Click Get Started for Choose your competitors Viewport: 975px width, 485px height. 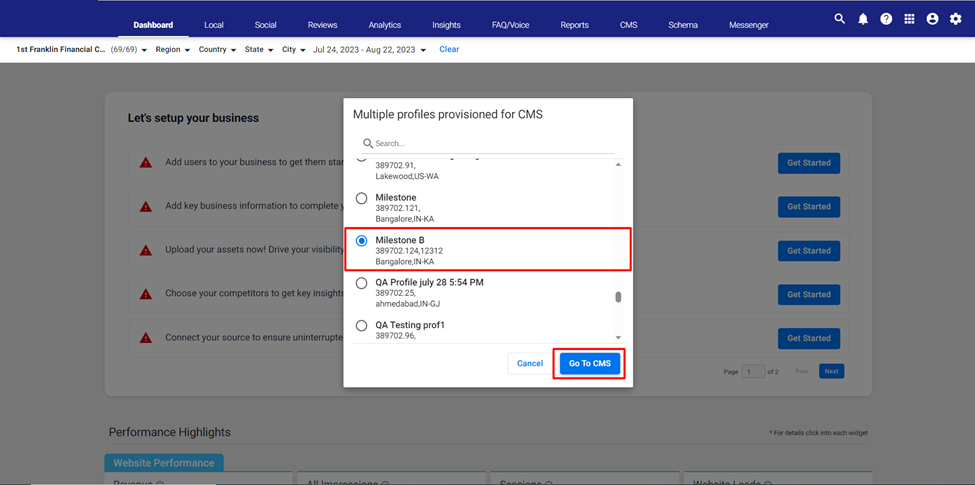(808, 294)
